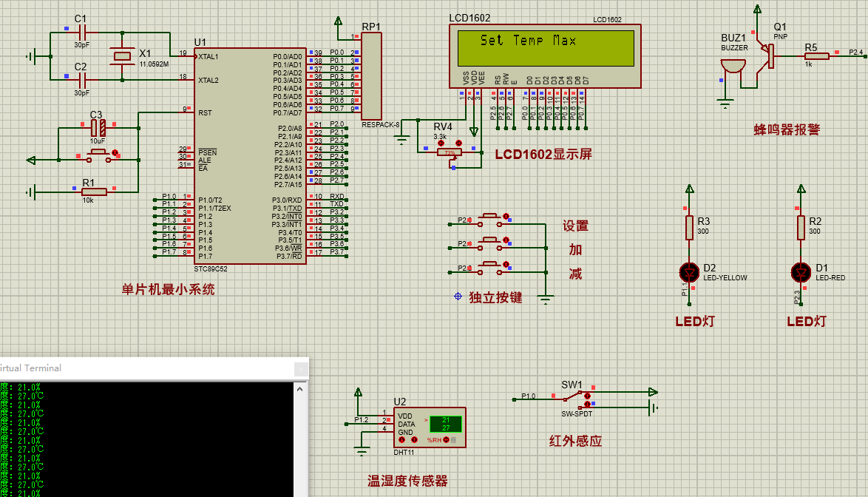868x497 pixels.
Task: Select the red LED D1
Action: pyautogui.click(x=800, y=272)
